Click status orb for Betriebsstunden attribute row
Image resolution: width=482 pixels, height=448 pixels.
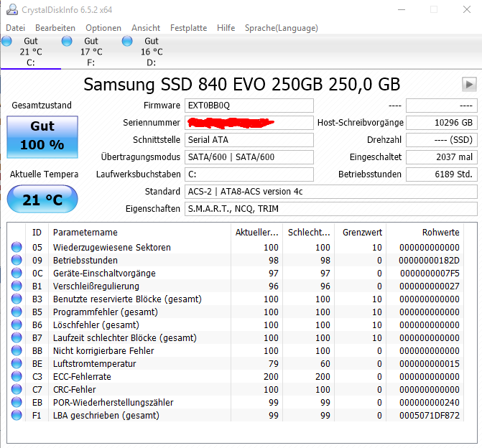pyautogui.click(x=17, y=260)
